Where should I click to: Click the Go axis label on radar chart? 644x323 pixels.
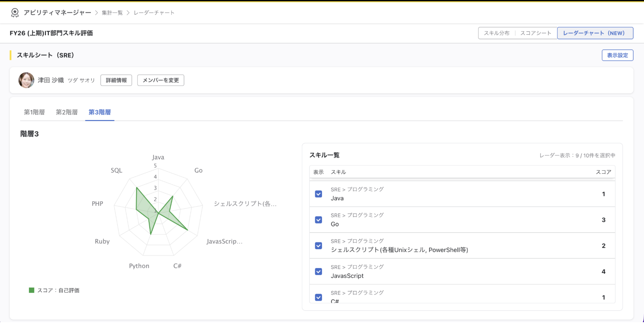pos(198,170)
